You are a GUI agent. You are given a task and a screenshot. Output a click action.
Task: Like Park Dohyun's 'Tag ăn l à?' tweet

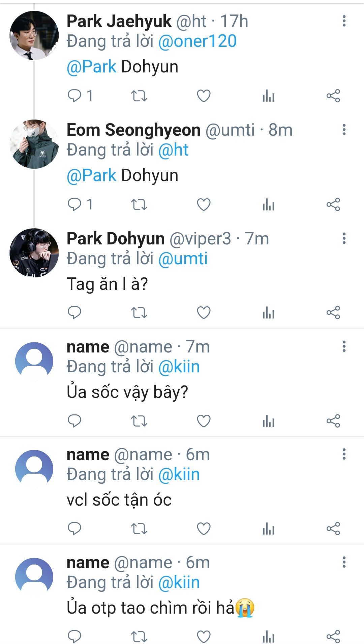click(x=204, y=313)
